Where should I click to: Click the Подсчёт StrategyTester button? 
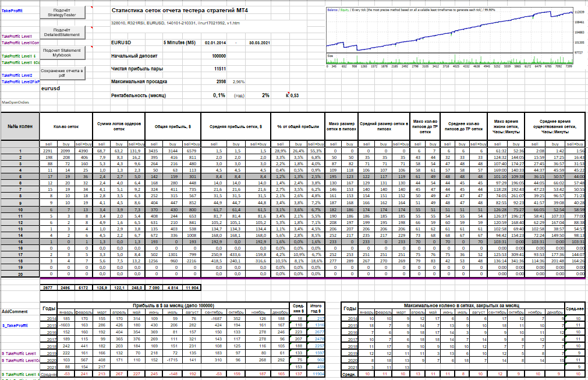point(62,12)
